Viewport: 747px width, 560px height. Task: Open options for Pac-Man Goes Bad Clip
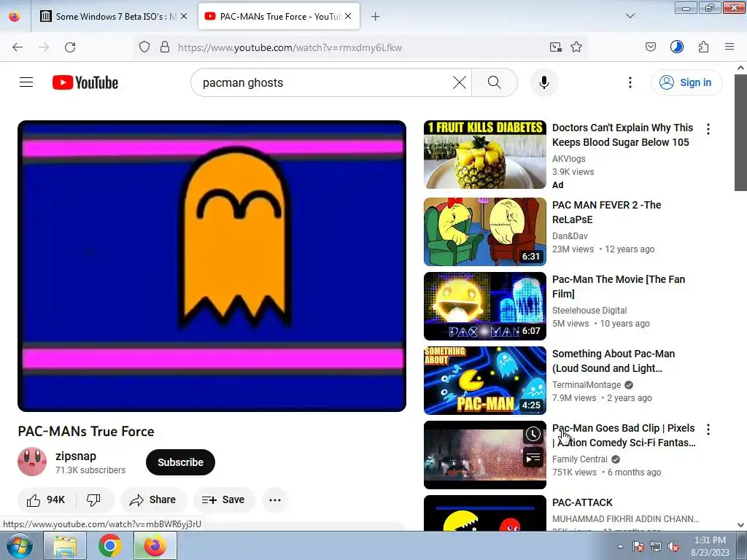[x=708, y=429]
